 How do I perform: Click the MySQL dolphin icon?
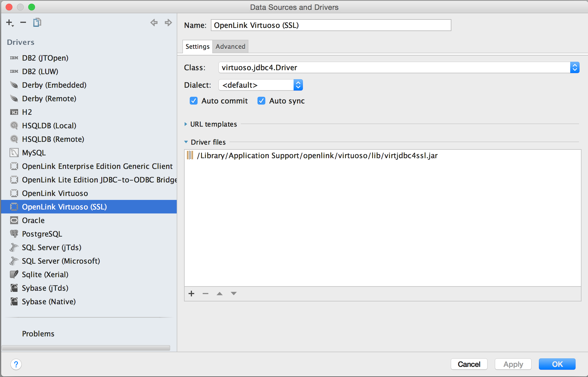[x=14, y=153]
